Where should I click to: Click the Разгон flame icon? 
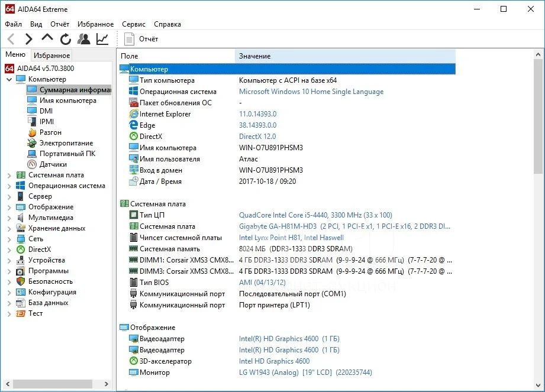coord(32,132)
